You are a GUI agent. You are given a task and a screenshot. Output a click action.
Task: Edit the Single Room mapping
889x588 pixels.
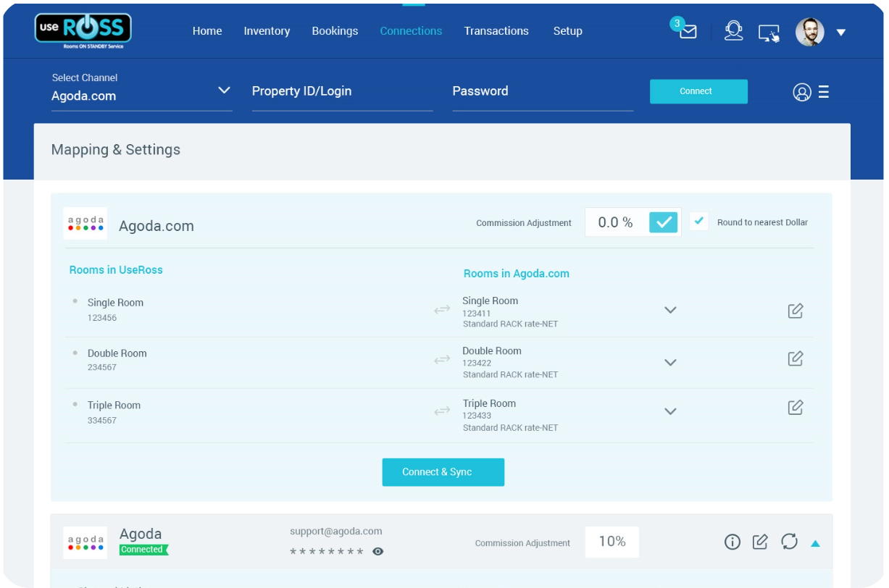coord(796,311)
